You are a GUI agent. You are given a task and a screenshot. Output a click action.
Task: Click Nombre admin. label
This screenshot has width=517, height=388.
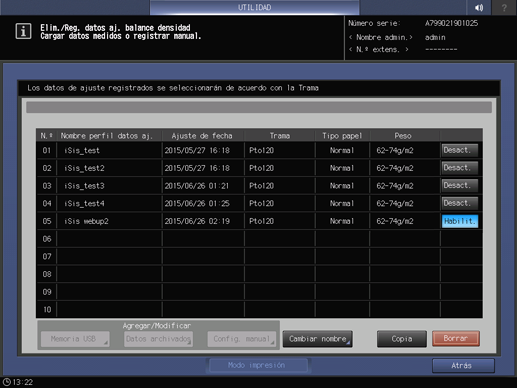tap(381, 37)
